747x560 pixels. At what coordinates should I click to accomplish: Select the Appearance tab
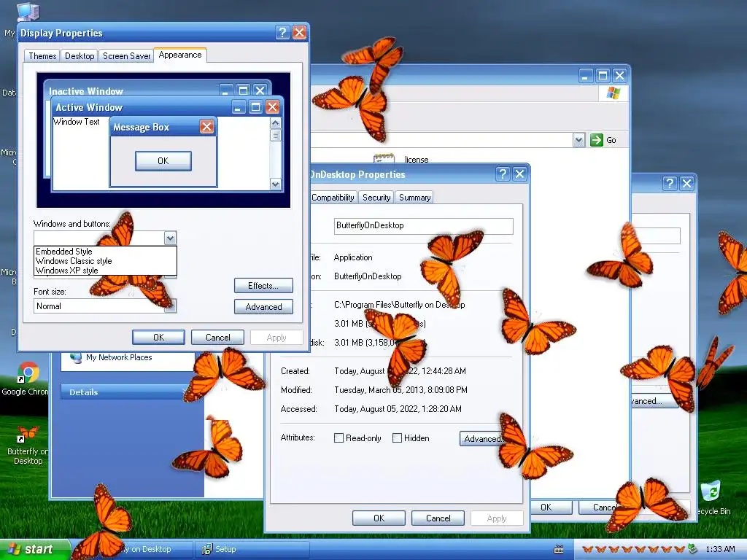pyautogui.click(x=180, y=55)
